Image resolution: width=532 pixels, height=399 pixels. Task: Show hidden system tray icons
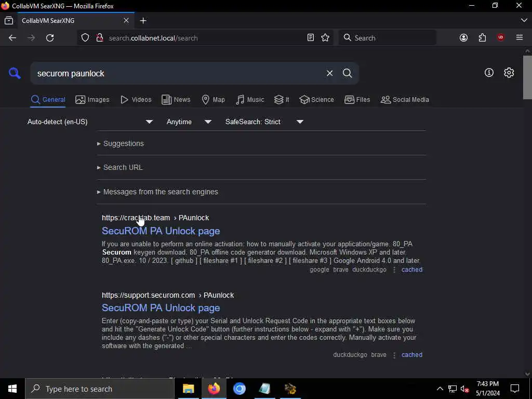440,389
